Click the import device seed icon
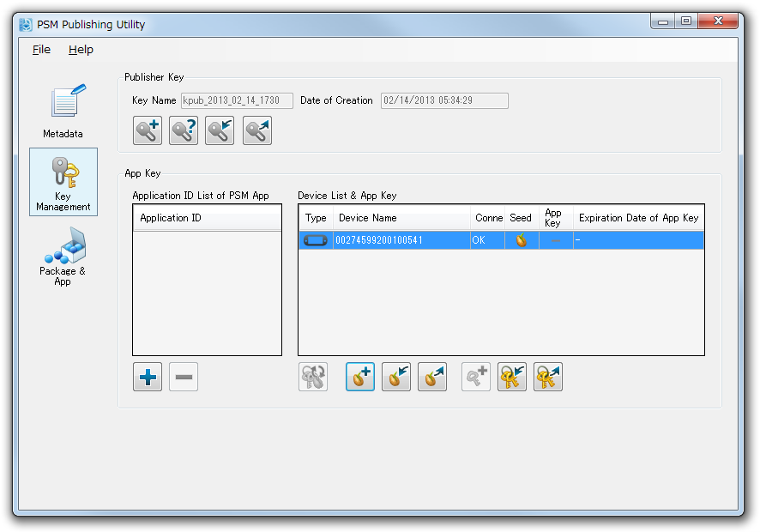Screen dimensions: 760x532 (396, 377)
